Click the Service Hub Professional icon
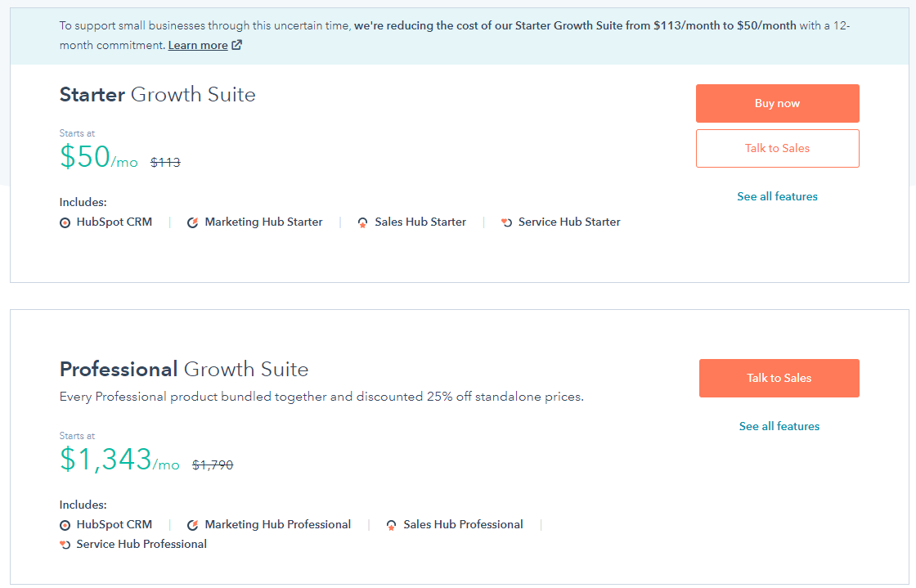Image resolution: width=916 pixels, height=588 pixels. coord(65,545)
